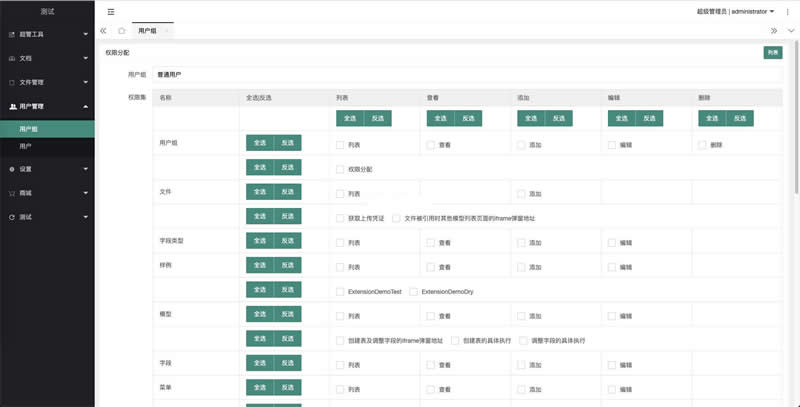This screenshot has width=800, height=407.
Task: Select 用户 in the sidebar submenu
Action: tap(26, 147)
